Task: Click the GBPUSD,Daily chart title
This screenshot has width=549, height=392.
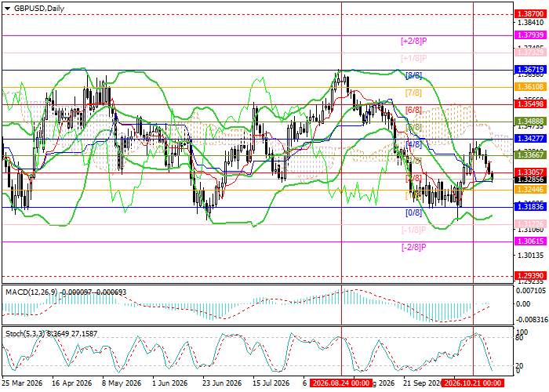Action: tap(39, 9)
